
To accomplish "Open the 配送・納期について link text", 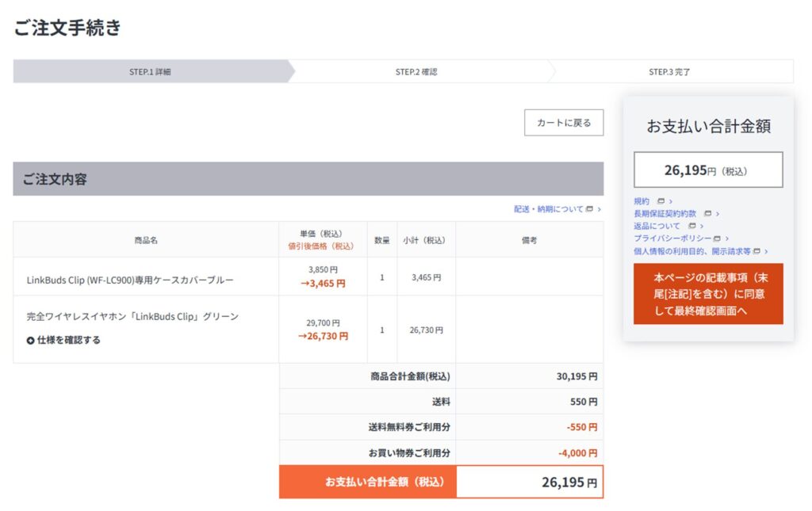I will (548, 209).
